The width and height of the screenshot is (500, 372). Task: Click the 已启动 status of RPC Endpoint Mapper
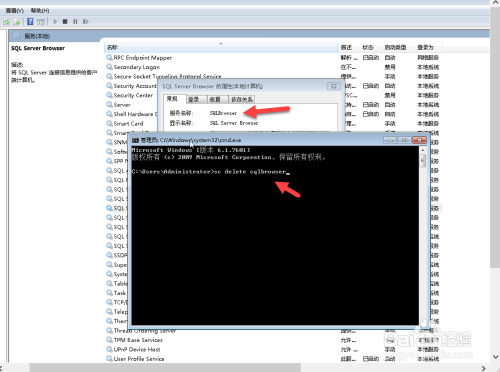point(371,58)
